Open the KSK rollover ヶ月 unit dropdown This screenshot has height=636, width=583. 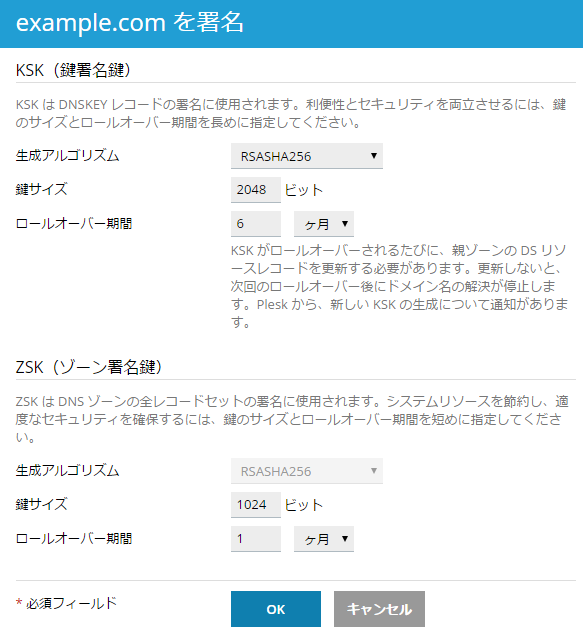[324, 223]
